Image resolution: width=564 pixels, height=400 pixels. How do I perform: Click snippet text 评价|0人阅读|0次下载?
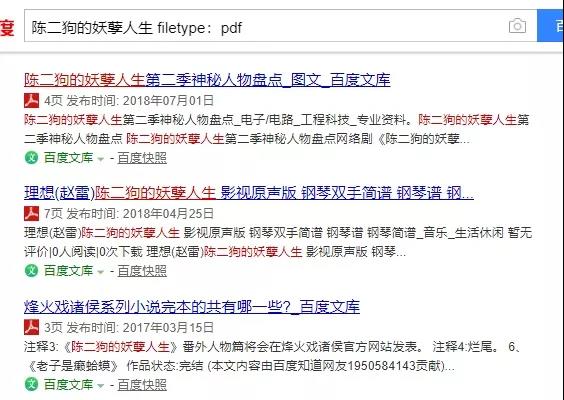point(83,252)
